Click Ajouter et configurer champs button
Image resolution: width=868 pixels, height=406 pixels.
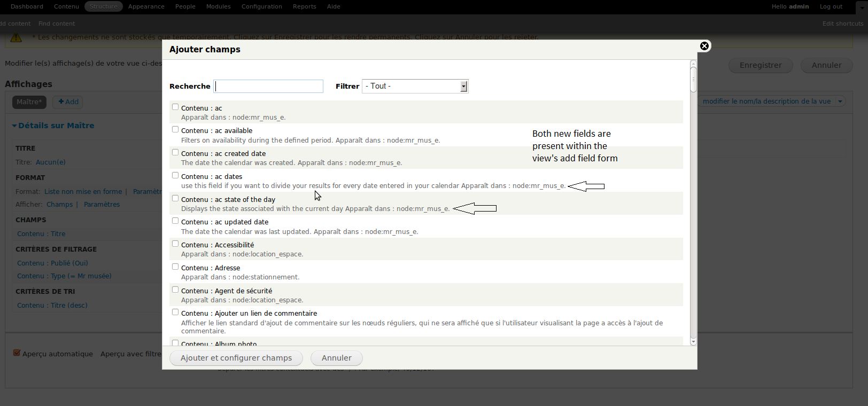(236, 358)
